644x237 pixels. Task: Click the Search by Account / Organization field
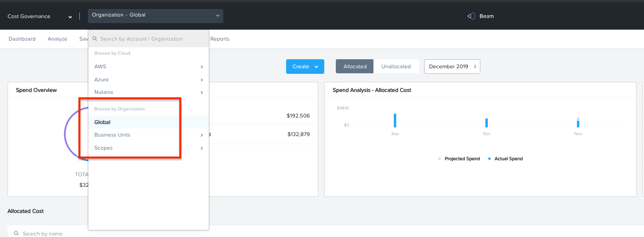point(149,39)
